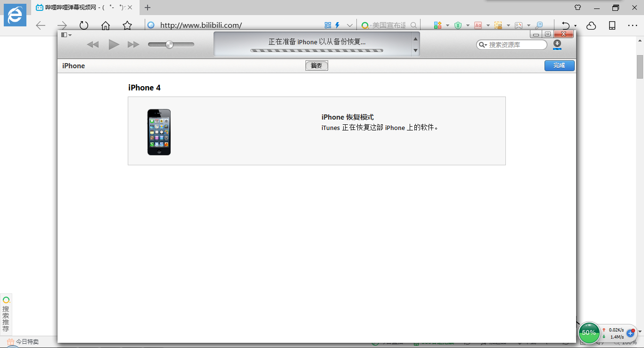The width and height of the screenshot is (644, 348).
Task: Bookmark the page with star icon
Action: coord(127,25)
